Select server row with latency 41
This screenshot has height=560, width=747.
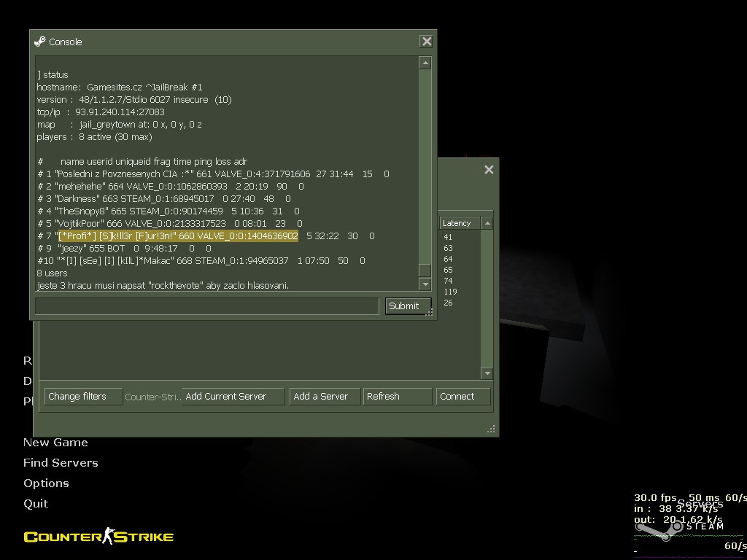click(x=448, y=237)
